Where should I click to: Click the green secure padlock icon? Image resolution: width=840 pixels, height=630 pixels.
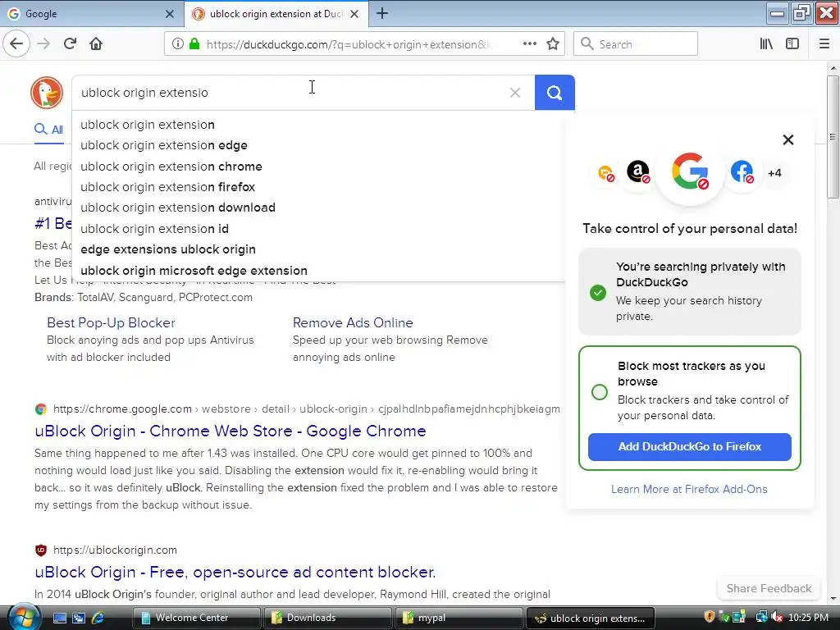[194, 44]
